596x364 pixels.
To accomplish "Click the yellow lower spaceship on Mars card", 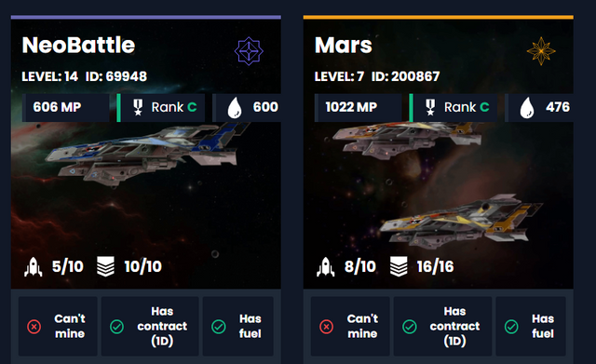I will coord(460,222).
